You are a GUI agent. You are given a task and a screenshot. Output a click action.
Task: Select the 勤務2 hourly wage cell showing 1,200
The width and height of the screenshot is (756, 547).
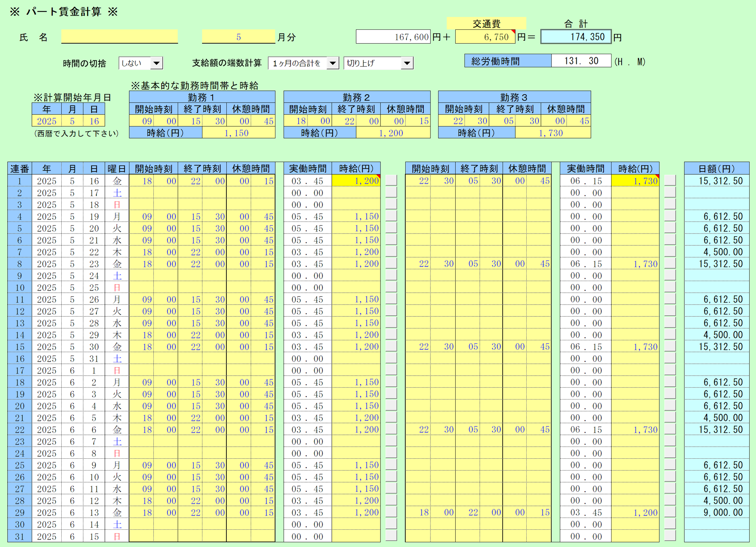[x=393, y=133]
